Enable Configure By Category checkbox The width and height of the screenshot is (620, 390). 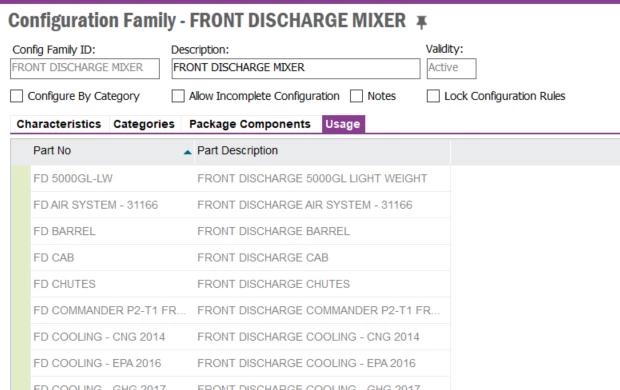pyautogui.click(x=17, y=96)
